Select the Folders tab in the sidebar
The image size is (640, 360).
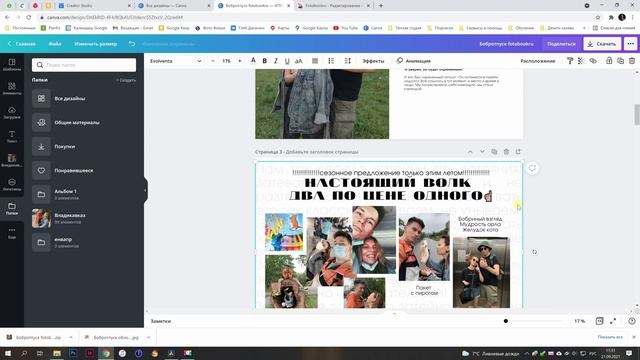pos(12,209)
